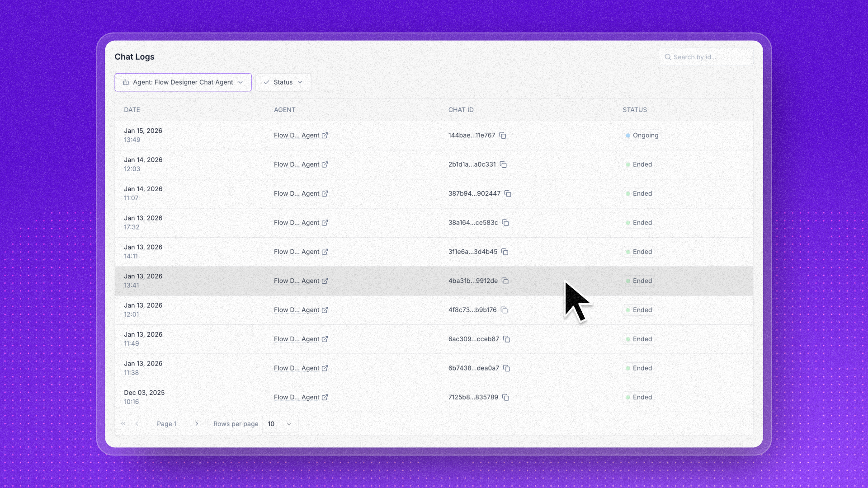Copy chat ID 7125b8...835789

(x=505, y=398)
